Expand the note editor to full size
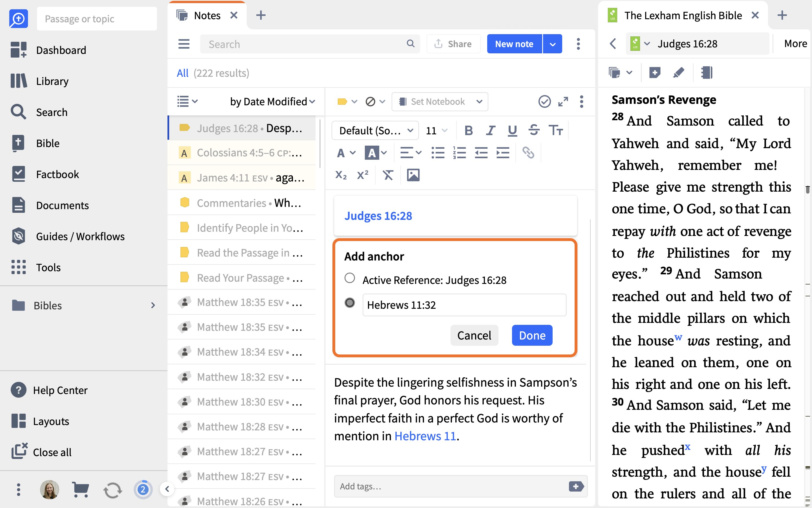 563,102
